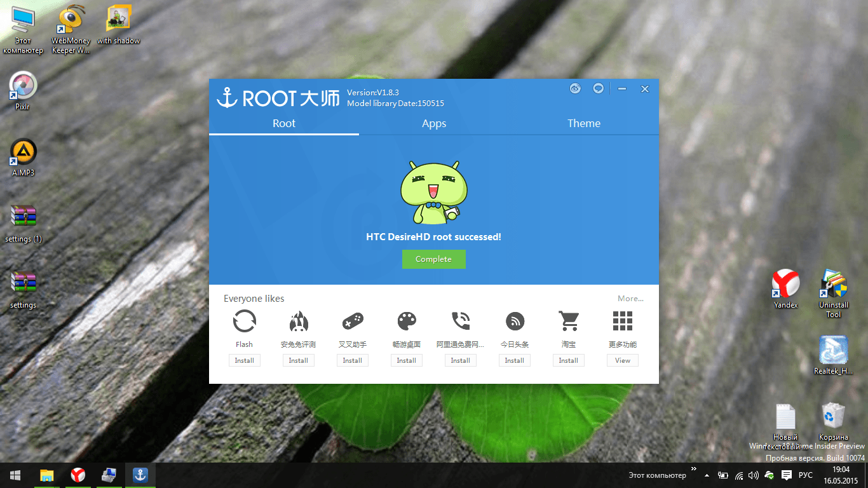Click 'HTC DesireHD root successed!' text
868x488 pixels.
(x=434, y=237)
